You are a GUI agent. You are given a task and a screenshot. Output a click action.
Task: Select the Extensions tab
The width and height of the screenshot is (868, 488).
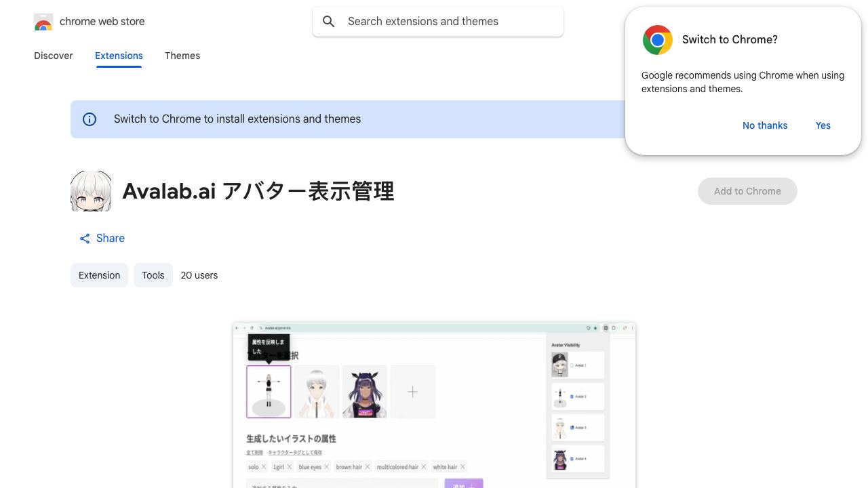point(119,56)
